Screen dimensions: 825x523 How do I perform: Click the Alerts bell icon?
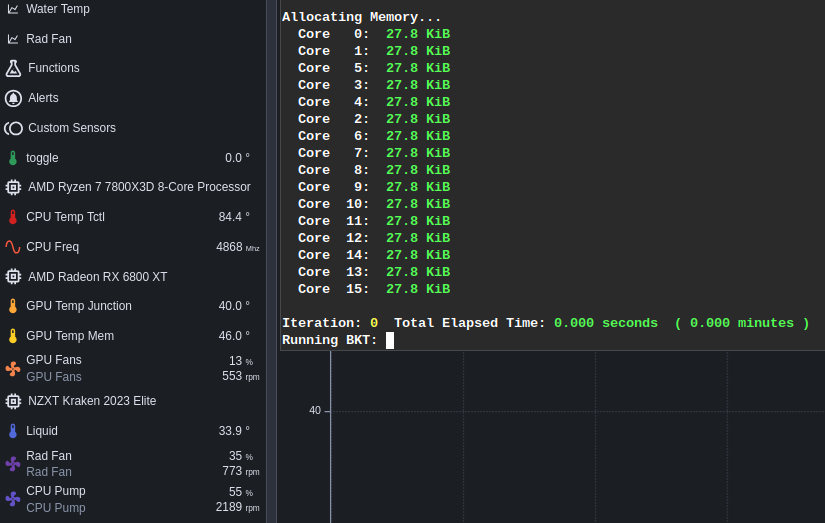pos(13,98)
